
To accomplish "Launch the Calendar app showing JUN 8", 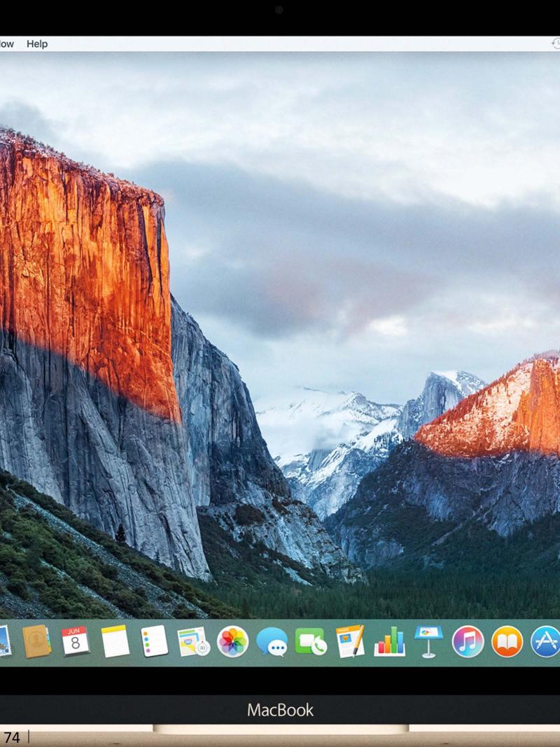I will 76,641.
